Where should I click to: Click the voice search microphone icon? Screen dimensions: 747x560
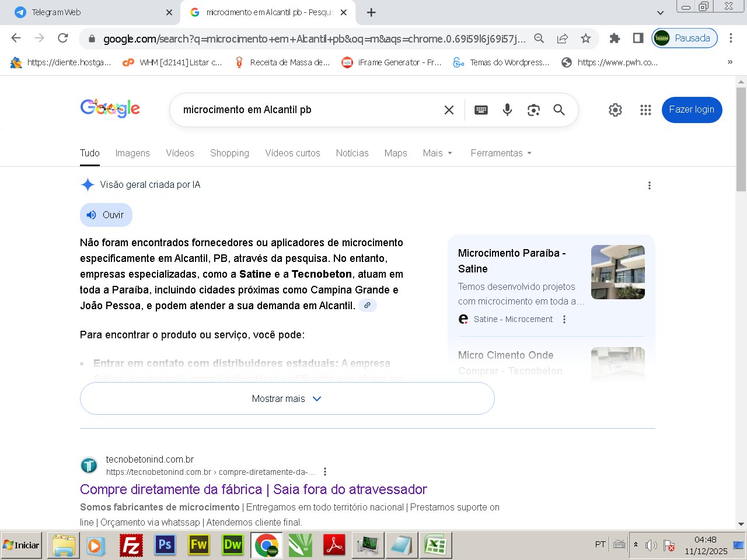coord(507,110)
